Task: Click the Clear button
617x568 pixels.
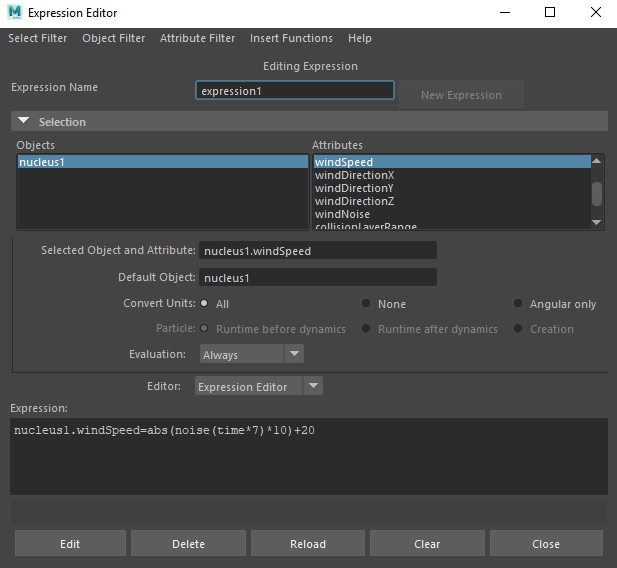Action: pos(427,543)
